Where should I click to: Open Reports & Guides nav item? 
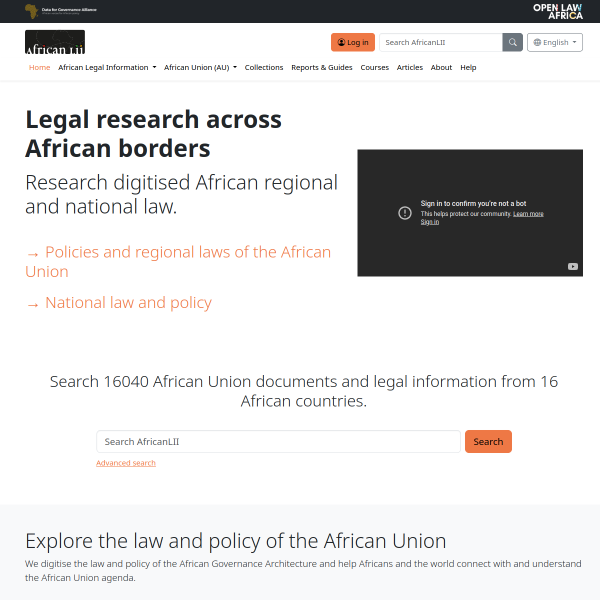point(322,68)
